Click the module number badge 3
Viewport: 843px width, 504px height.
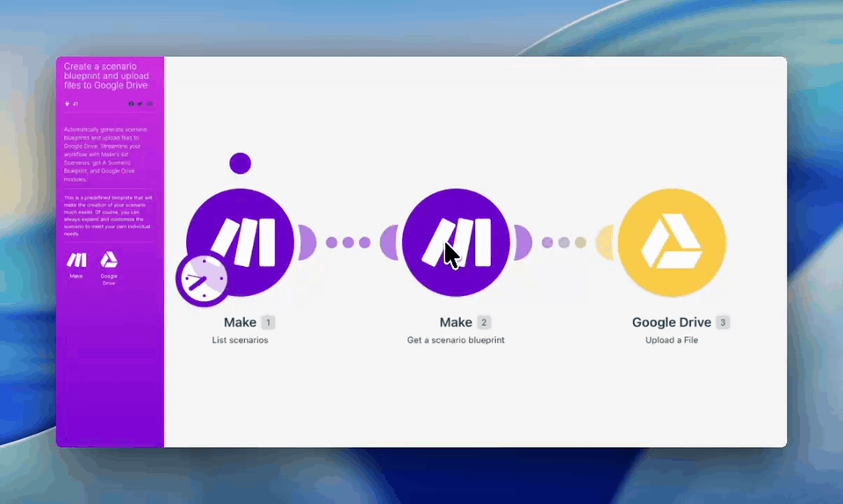pos(723,322)
